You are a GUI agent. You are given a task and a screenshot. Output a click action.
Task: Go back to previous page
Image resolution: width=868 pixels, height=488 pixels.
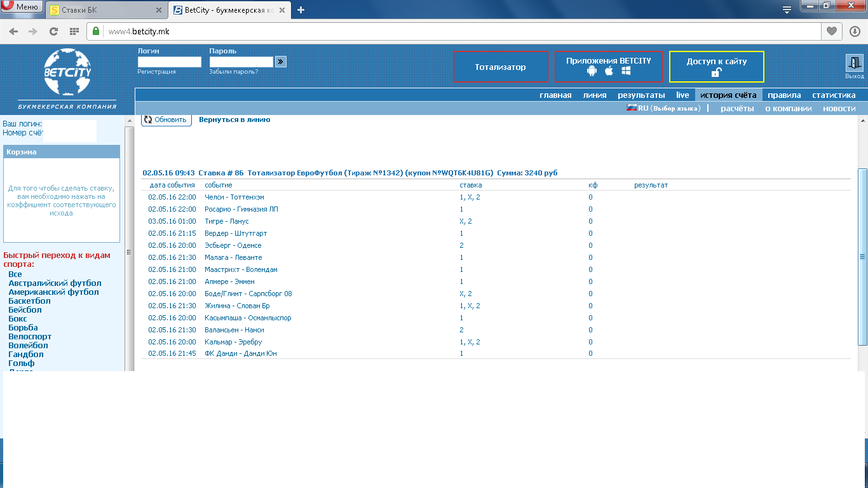13,31
